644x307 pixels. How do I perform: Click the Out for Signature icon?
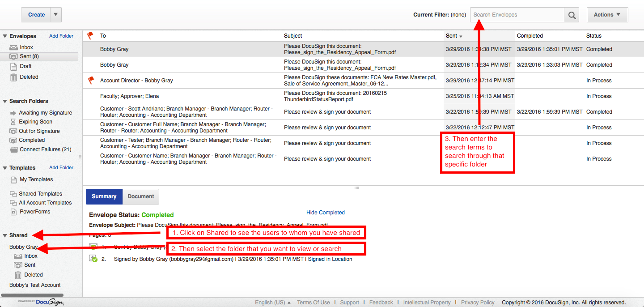pos(13,131)
